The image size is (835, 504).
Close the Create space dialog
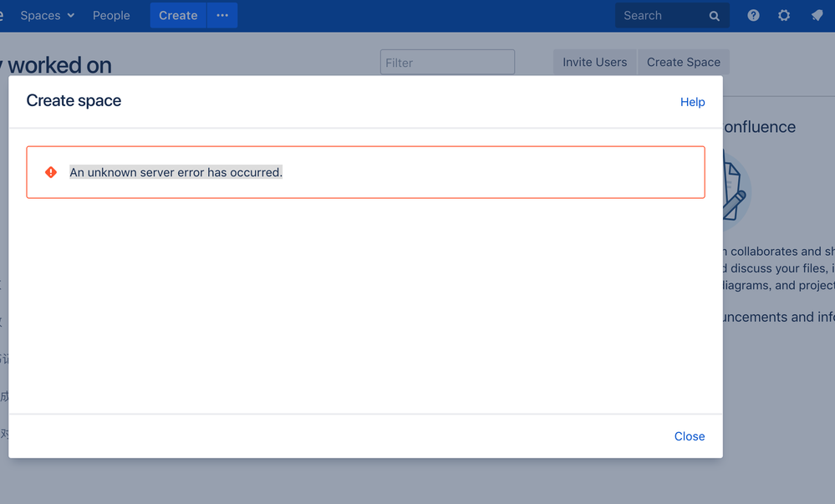[690, 436]
